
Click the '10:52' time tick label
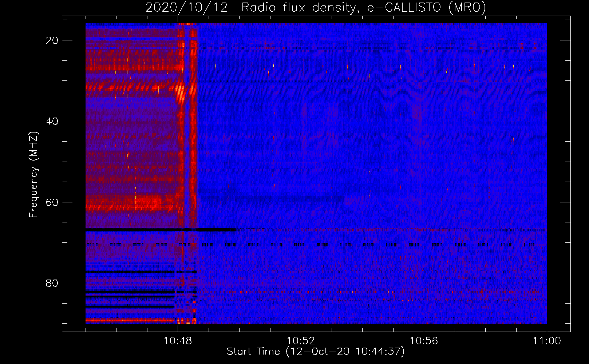pyautogui.click(x=301, y=341)
